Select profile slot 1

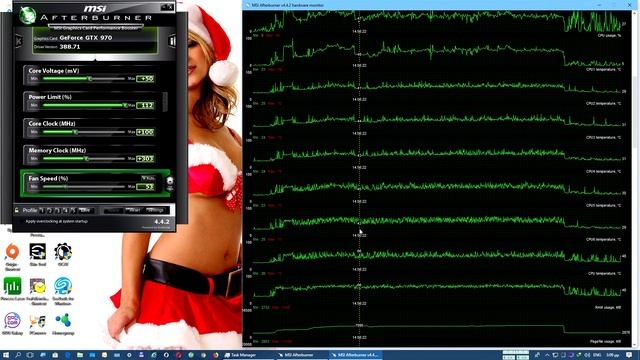[42, 210]
